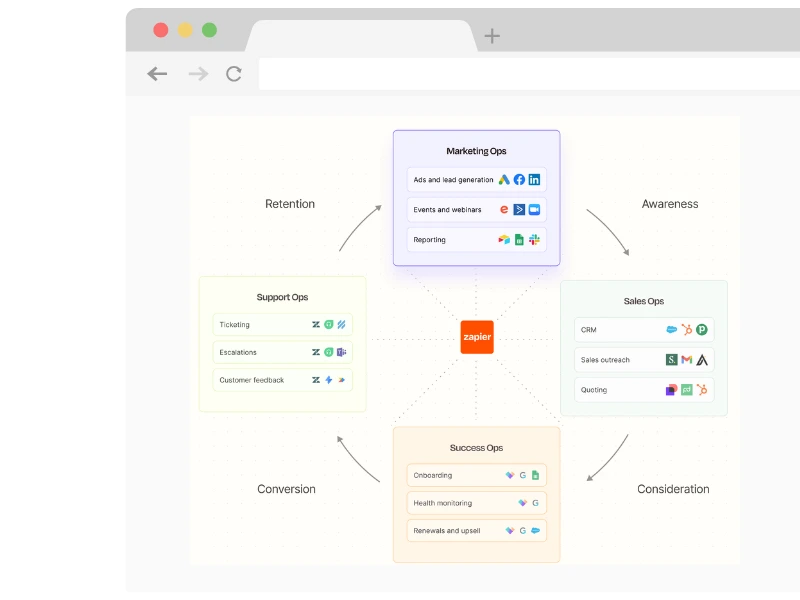Click the Microsoft Teams icon in Escalations row
This screenshot has height=600, width=800.
[x=341, y=352]
